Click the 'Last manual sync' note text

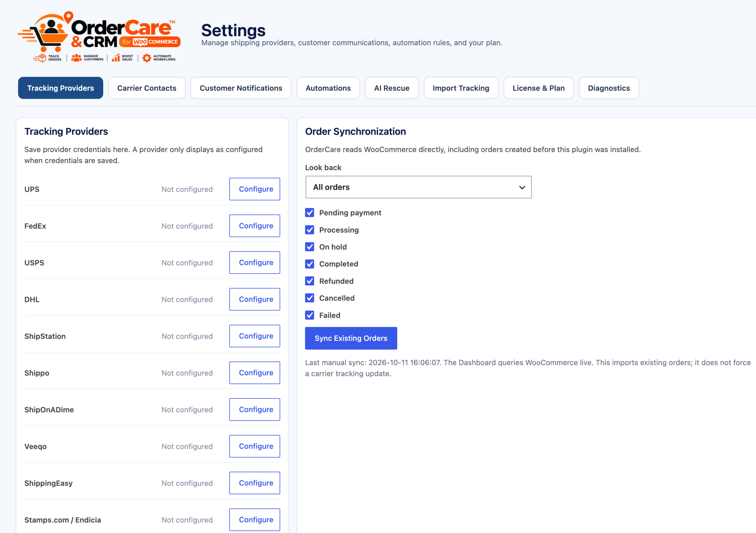tap(528, 368)
